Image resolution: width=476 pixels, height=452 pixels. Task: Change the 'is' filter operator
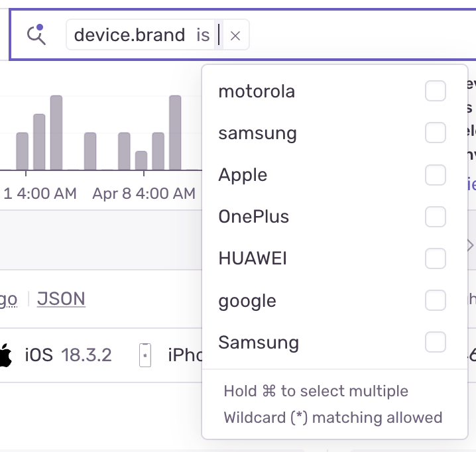coord(203,35)
